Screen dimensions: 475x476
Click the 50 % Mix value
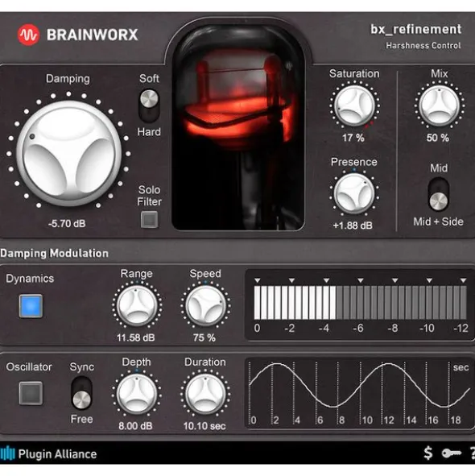tap(437, 138)
